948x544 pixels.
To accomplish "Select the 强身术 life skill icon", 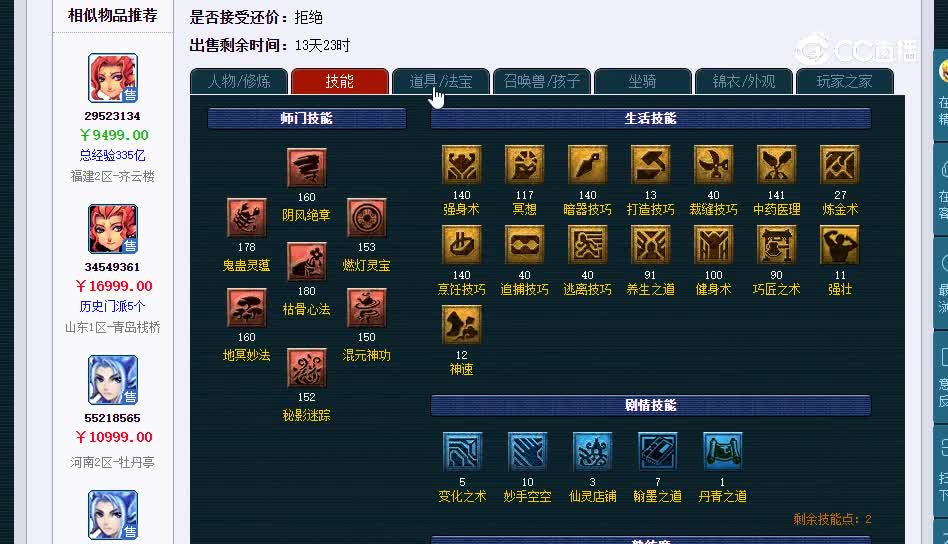I will (461, 164).
